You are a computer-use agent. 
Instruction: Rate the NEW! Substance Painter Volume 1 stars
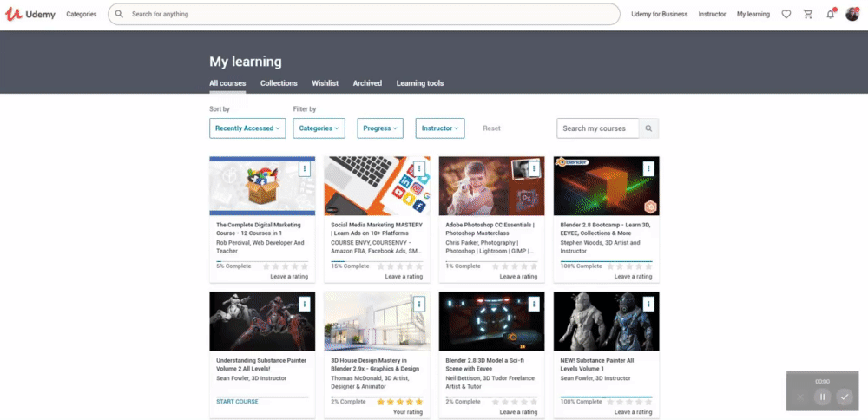click(629, 402)
